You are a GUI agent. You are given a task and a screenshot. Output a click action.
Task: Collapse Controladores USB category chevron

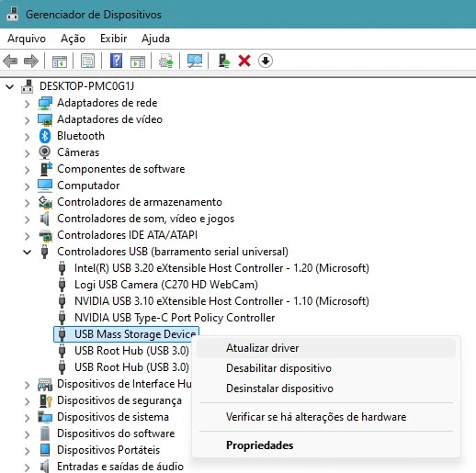pos(27,253)
